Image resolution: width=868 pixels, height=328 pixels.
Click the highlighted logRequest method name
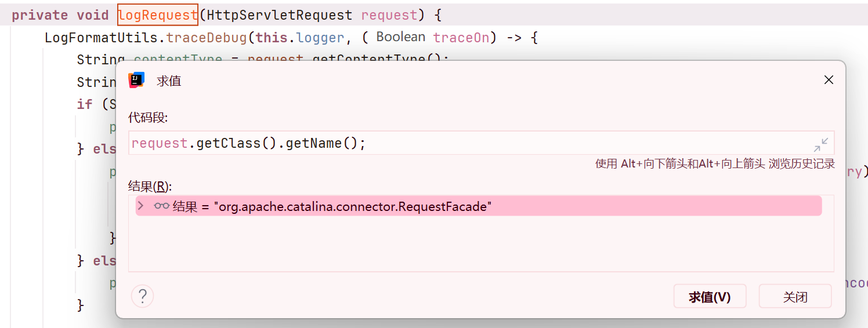(x=158, y=15)
